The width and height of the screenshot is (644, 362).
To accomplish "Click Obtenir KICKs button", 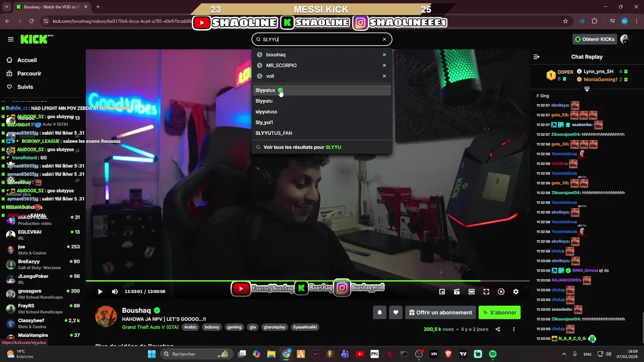I will coord(595,39).
